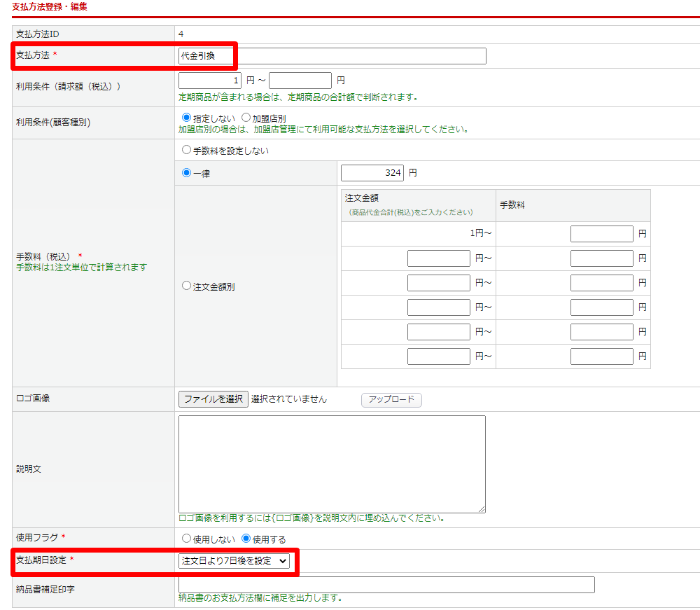Click the 支払方法 name text field

pos(332,56)
